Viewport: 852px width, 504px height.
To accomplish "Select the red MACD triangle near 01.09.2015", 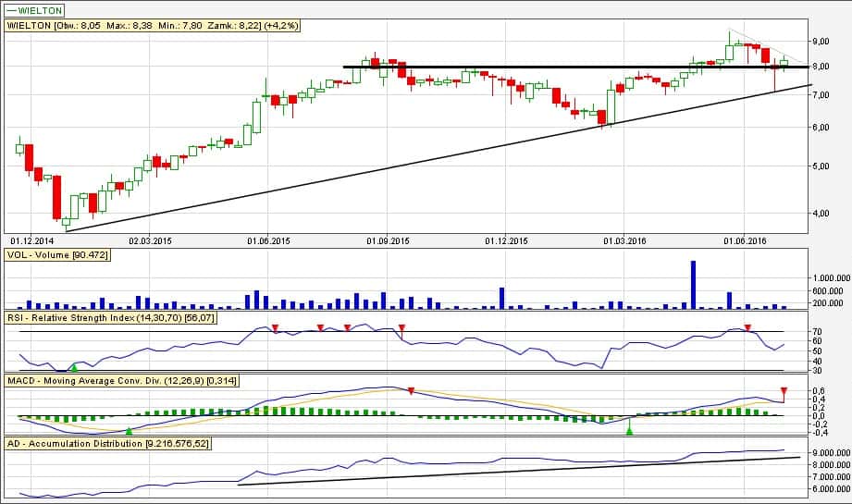I will (x=412, y=391).
